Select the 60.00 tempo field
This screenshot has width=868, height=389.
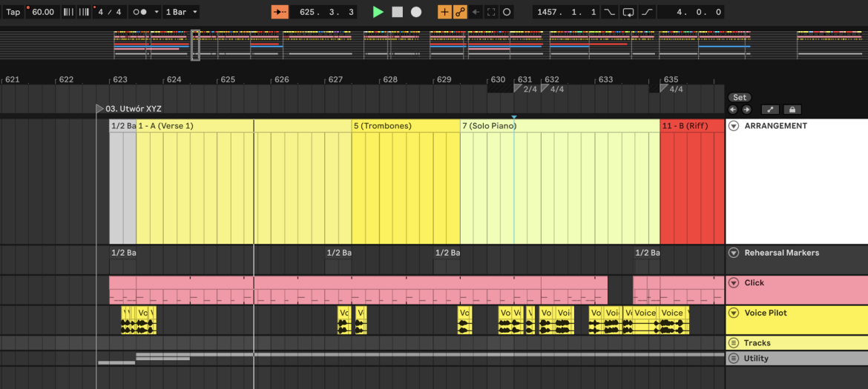42,12
